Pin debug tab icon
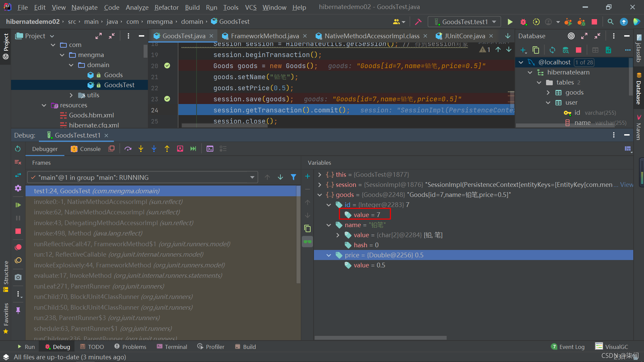Screen dimensions: 644x362 coord(18,310)
